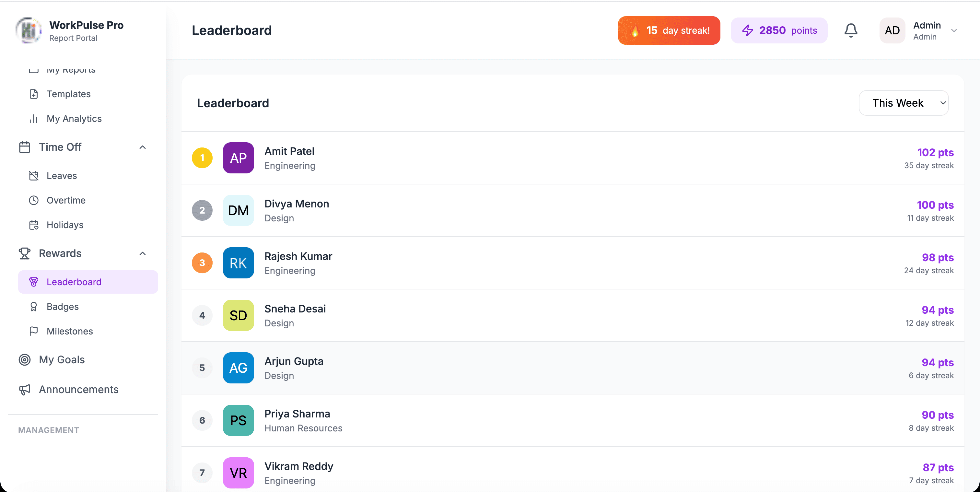Viewport: 980px width, 492px height.
Task: Open Templates in the sidebar
Action: 68,94
